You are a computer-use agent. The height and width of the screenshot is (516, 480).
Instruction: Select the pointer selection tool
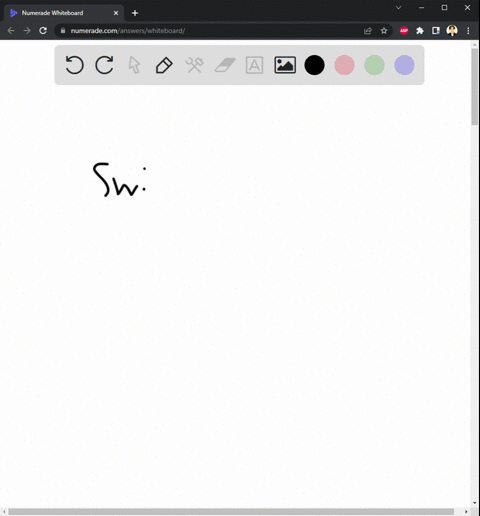(134, 65)
